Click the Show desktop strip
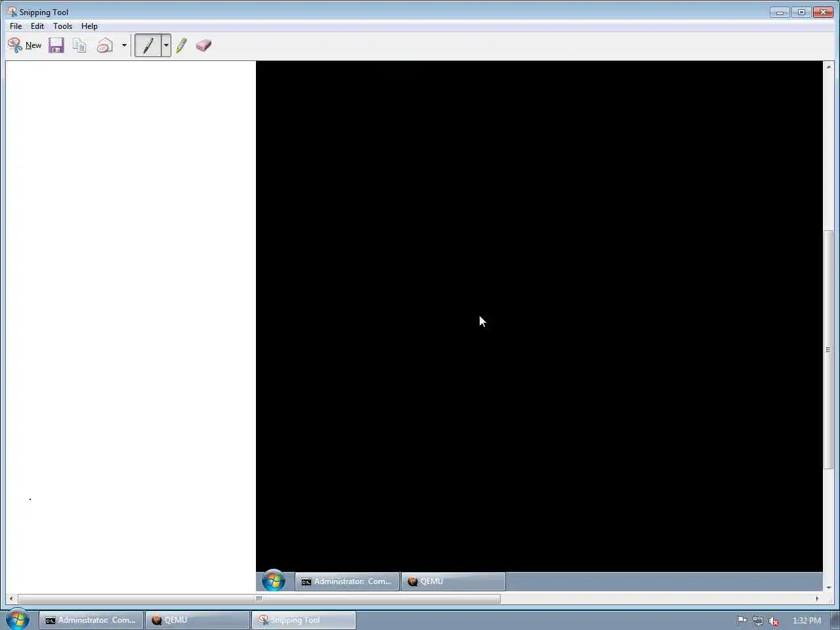The image size is (840, 630). [835, 620]
